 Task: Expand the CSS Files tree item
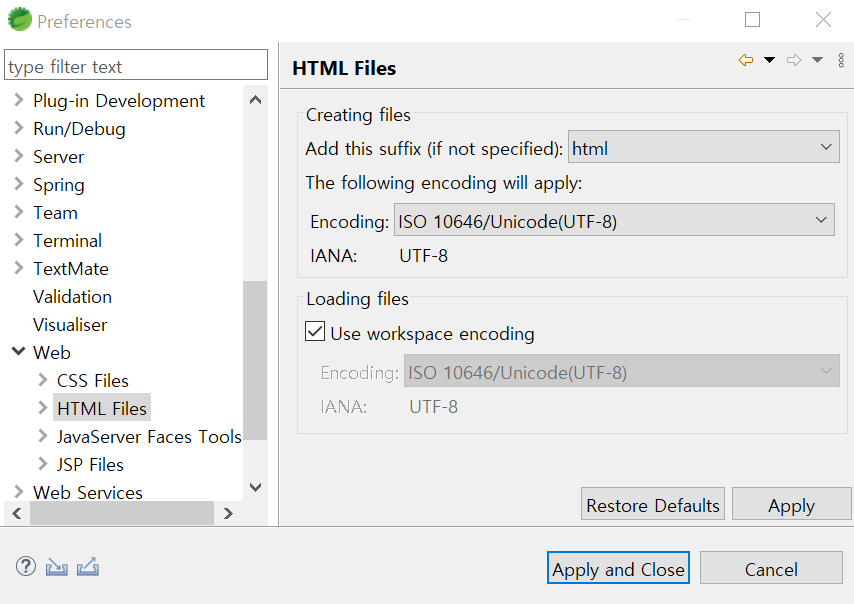(42, 380)
